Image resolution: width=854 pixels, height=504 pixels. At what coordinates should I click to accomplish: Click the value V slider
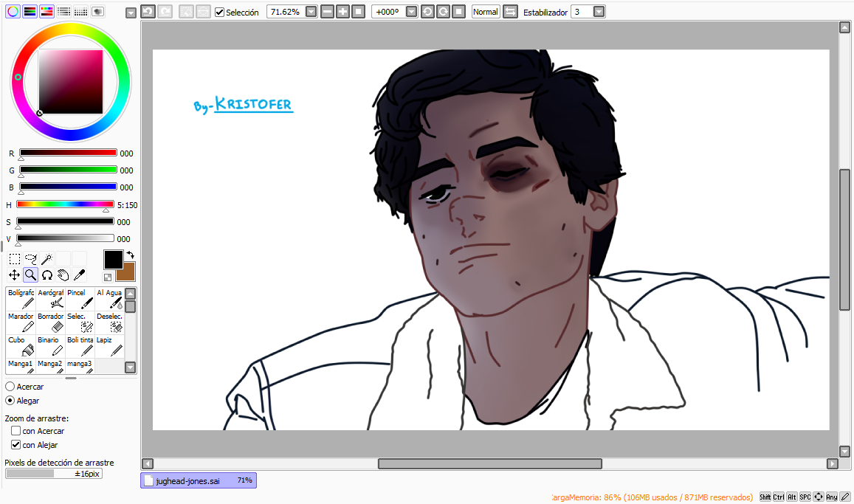(66, 238)
